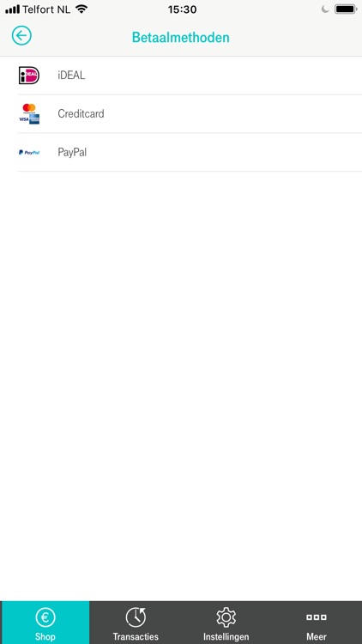Tap the back arrow icon
The height and width of the screenshot is (644, 362).
[x=21, y=36]
